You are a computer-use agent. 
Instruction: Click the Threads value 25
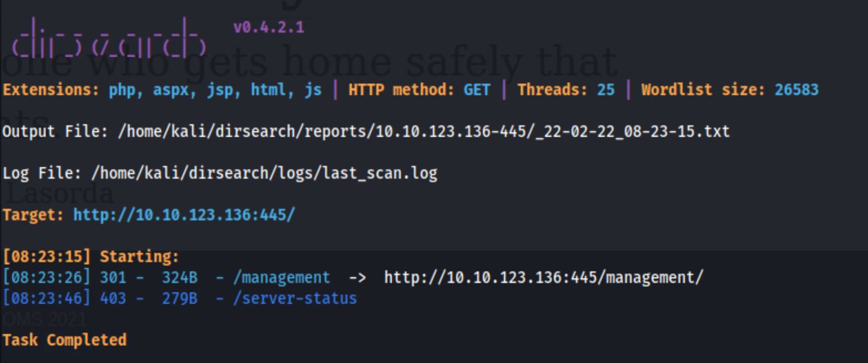click(x=605, y=90)
